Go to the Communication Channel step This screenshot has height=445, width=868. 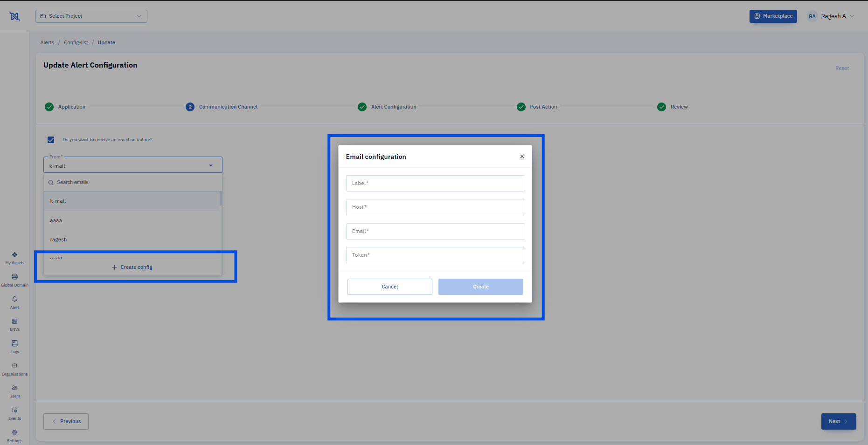coord(222,107)
